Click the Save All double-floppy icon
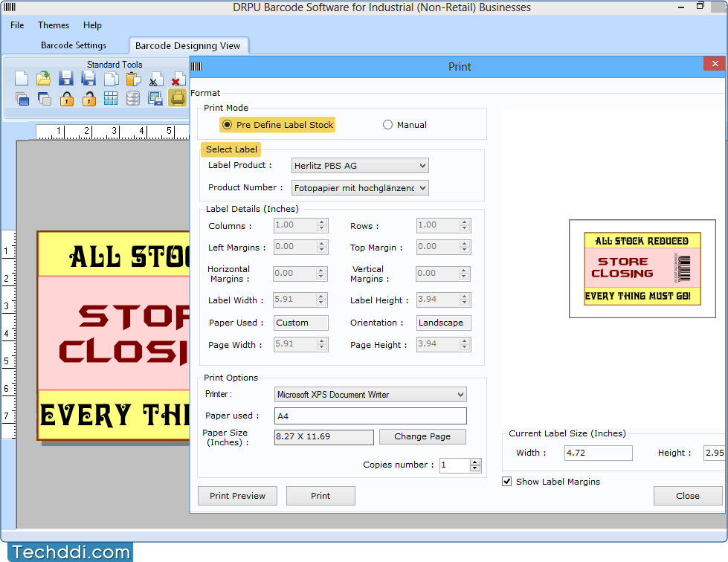The height and width of the screenshot is (562, 728). click(x=88, y=79)
